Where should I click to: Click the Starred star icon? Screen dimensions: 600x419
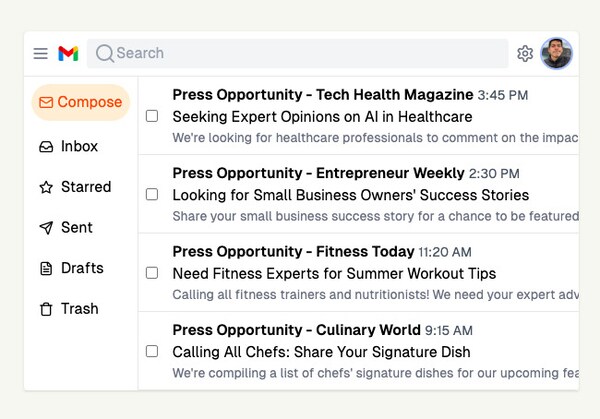46,187
